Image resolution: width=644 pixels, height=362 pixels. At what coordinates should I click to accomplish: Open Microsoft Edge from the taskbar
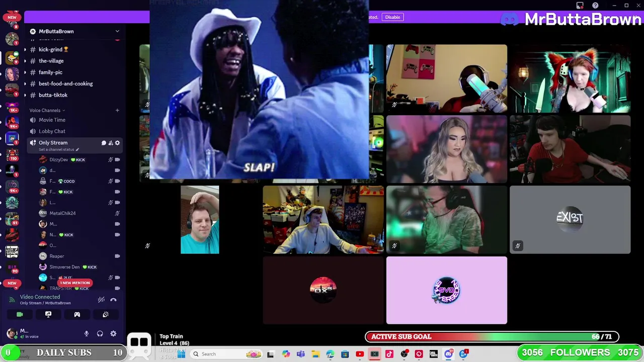pyautogui.click(x=330, y=354)
